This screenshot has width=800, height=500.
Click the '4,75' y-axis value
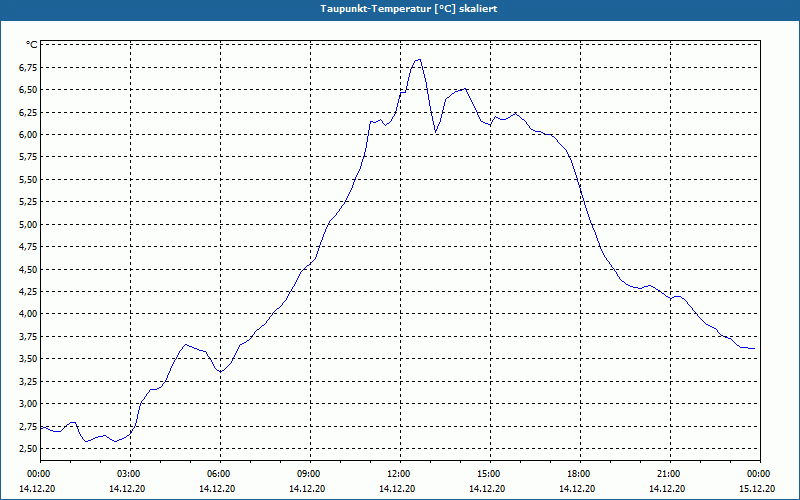tap(29, 247)
